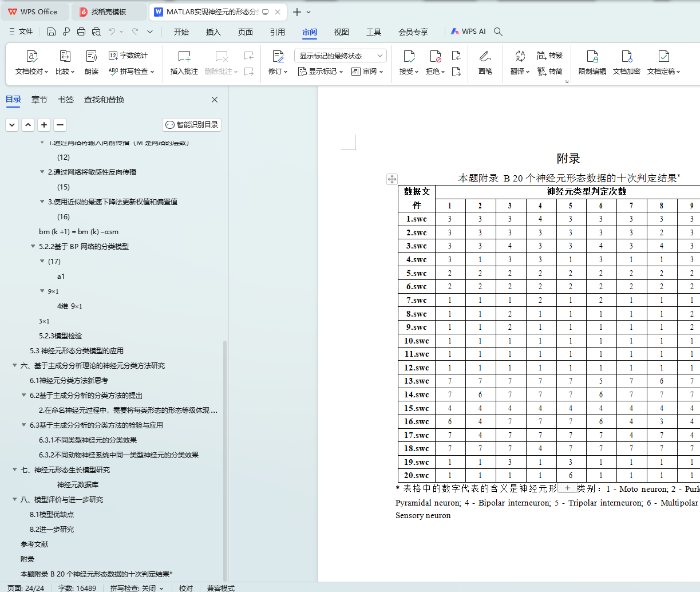Click the 拒绝 reject changes icon
Image resolution: width=700 pixels, height=592 pixels.
point(436,56)
